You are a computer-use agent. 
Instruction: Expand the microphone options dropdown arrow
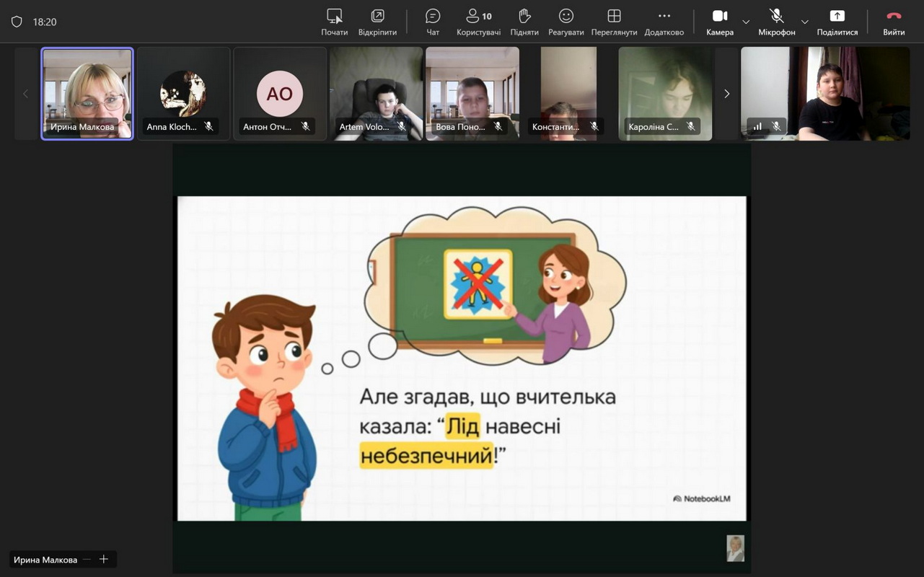point(805,22)
